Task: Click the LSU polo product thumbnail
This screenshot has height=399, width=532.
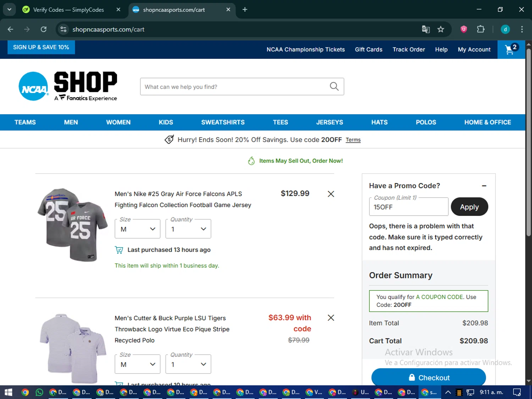Action: [x=73, y=349]
